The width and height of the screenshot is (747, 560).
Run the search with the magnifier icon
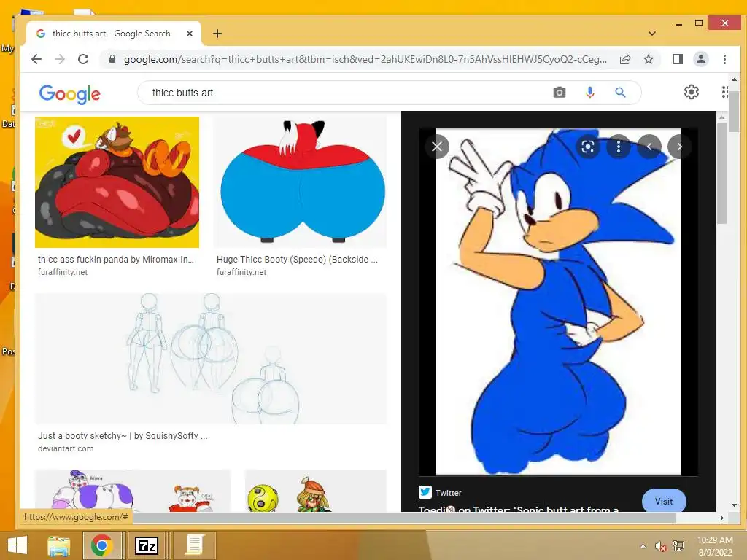[620, 93]
